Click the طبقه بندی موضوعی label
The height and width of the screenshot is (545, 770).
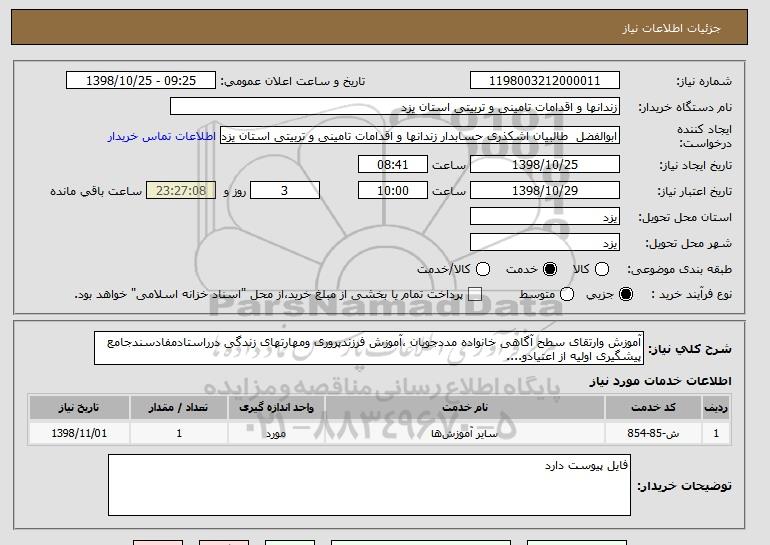(x=679, y=269)
